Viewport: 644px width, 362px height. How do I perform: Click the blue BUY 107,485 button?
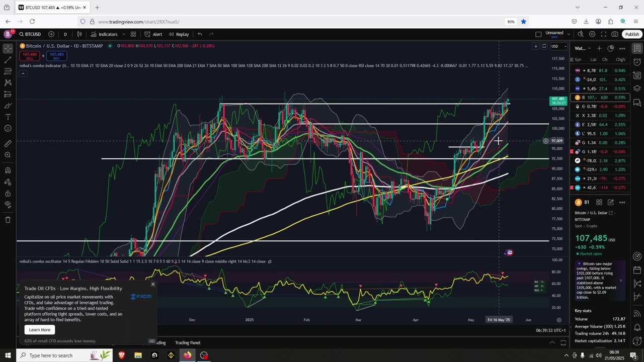[x=56, y=56]
